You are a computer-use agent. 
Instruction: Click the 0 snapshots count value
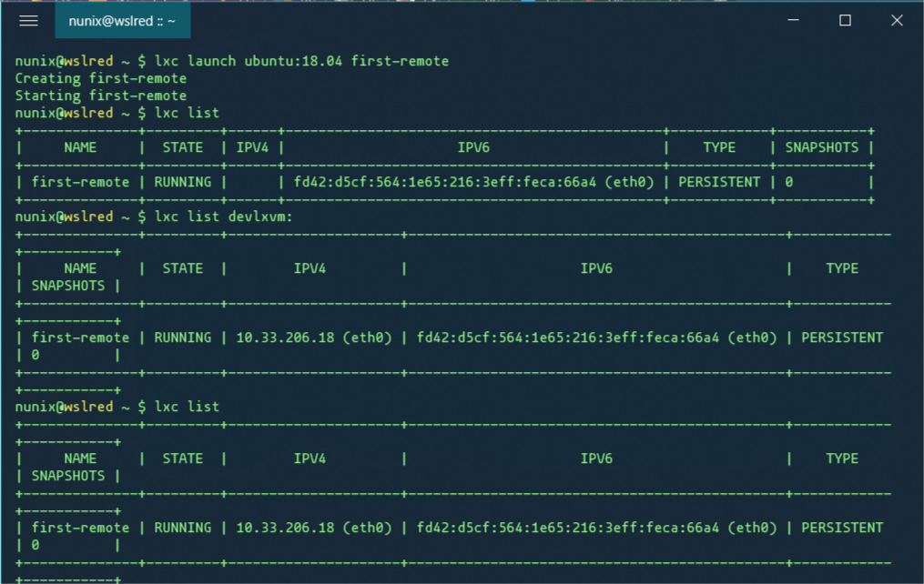(787, 182)
